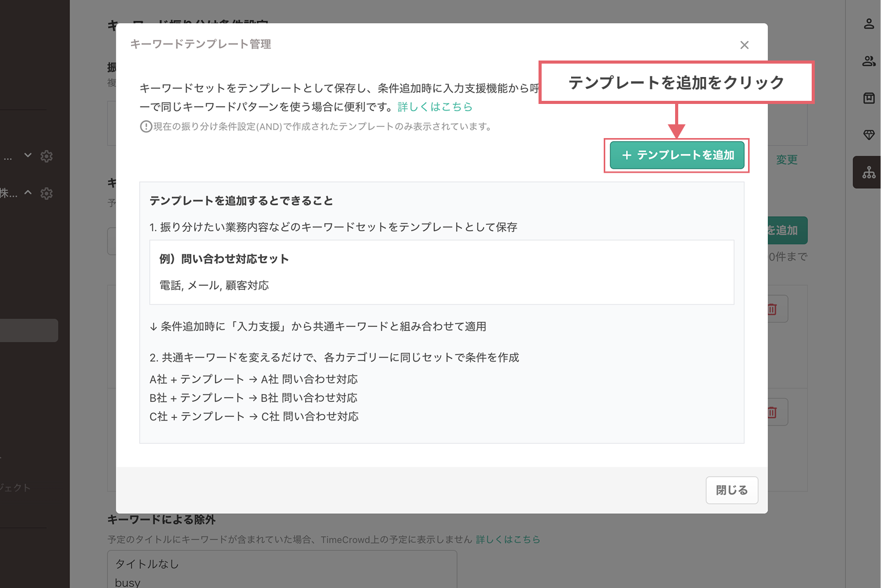Select the members (people) icon on right sidebar
This screenshot has height=588, width=881.
[x=868, y=61]
